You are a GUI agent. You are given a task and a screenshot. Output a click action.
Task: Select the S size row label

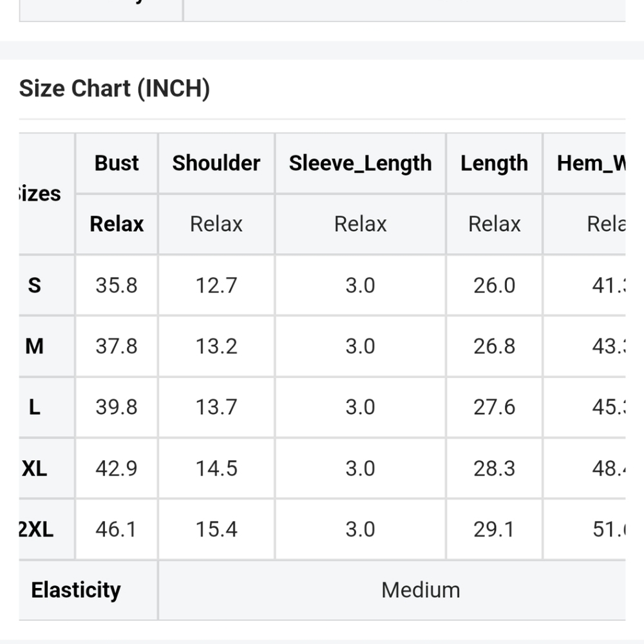pos(35,285)
